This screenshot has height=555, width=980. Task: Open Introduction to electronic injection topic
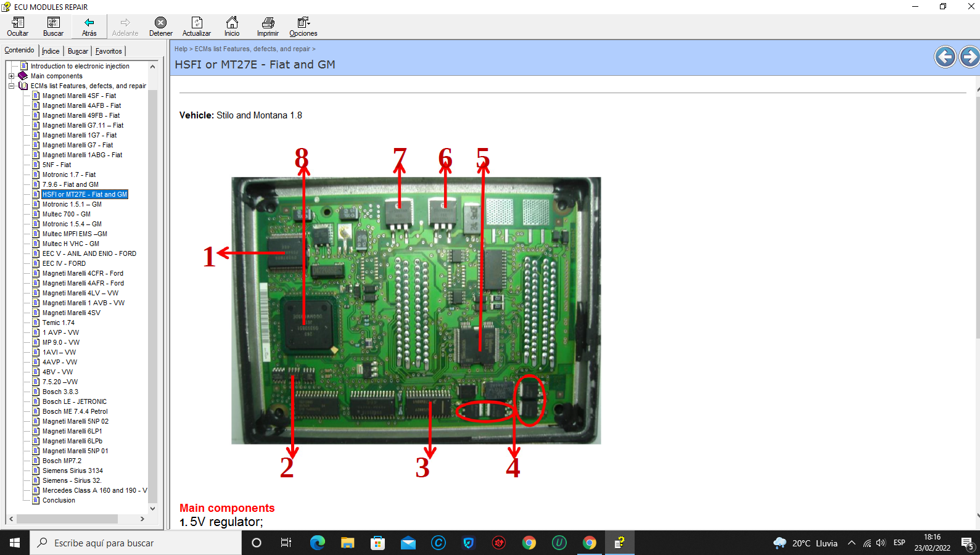[80, 66]
